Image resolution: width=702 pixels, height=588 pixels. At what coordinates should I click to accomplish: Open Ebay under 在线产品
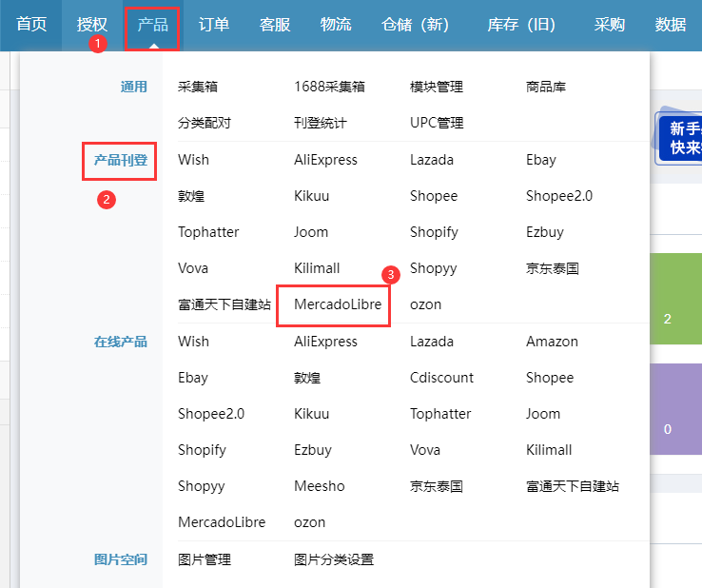pos(193,378)
